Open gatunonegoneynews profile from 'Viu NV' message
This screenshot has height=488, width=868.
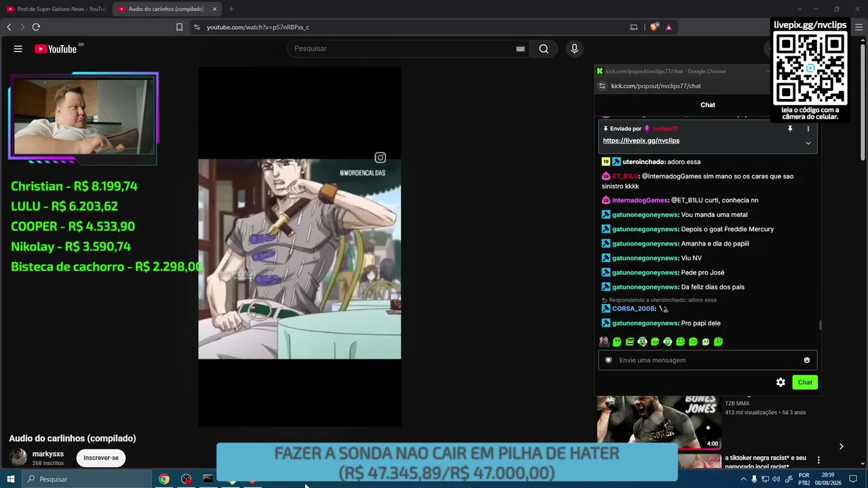pos(645,258)
